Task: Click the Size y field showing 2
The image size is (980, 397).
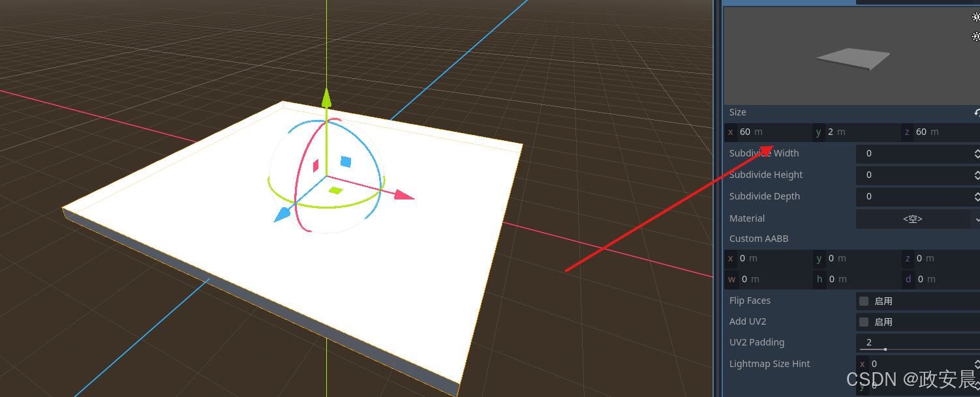Action: point(856,132)
